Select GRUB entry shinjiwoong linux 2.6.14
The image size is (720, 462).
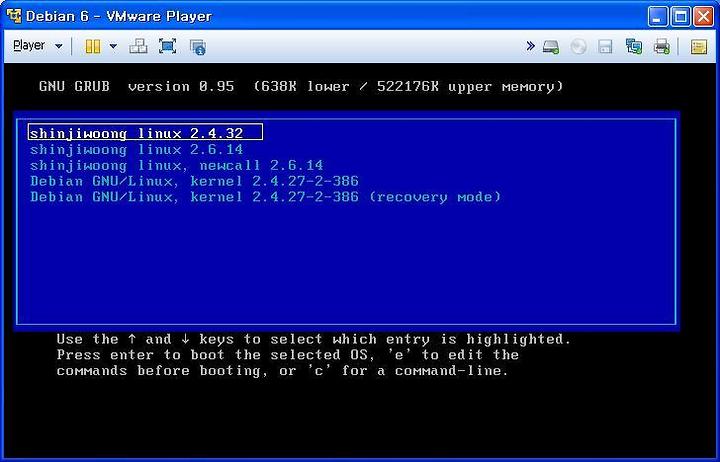136,150
